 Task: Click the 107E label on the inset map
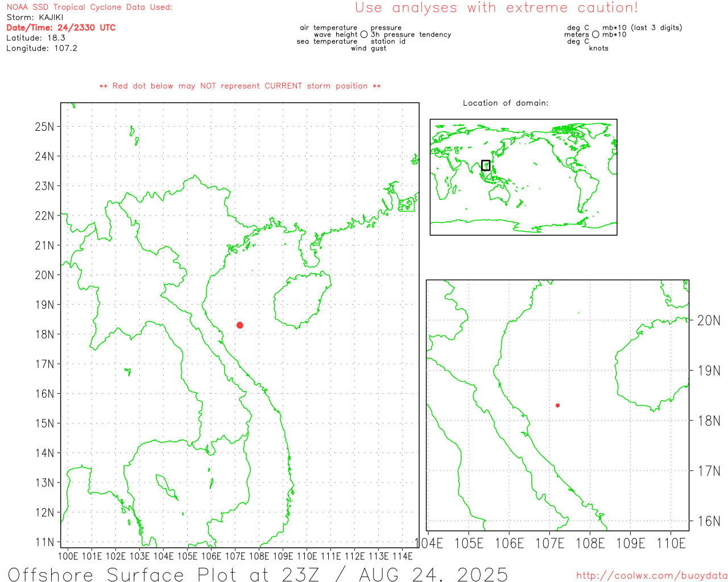coord(549,543)
